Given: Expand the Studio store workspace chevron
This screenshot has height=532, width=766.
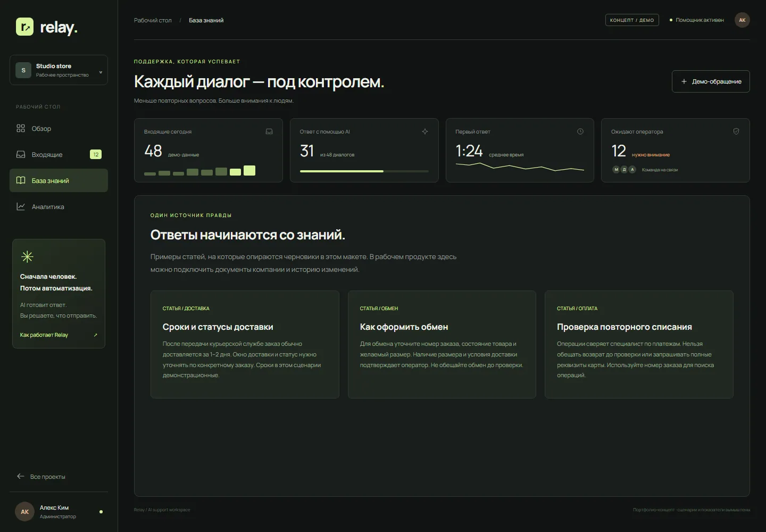Looking at the screenshot, I should coord(101,72).
